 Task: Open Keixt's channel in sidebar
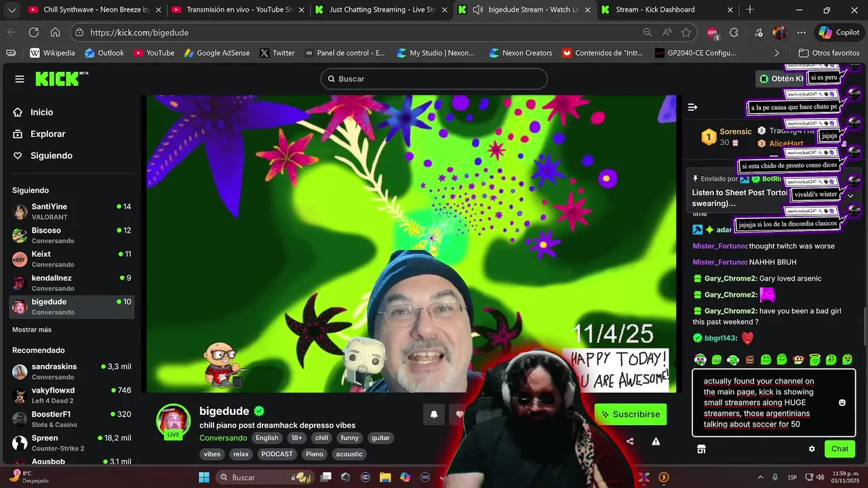(72, 259)
